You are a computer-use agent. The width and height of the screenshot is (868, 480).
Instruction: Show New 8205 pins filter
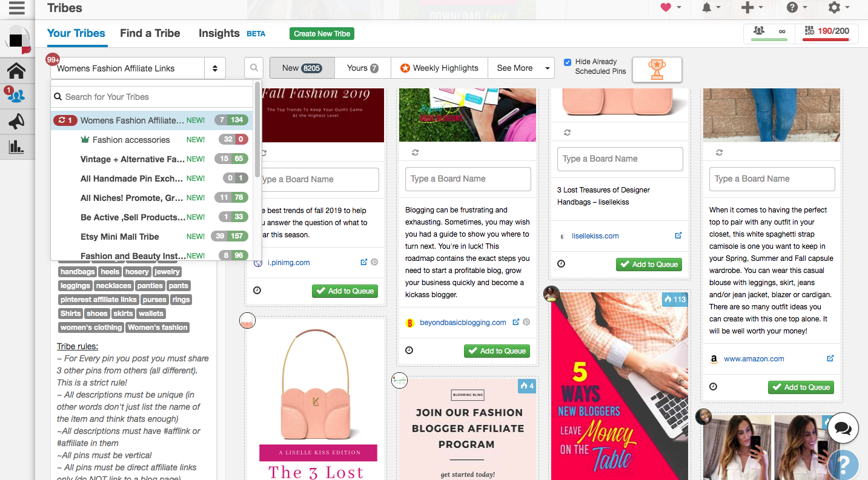[x=302, y=68]
